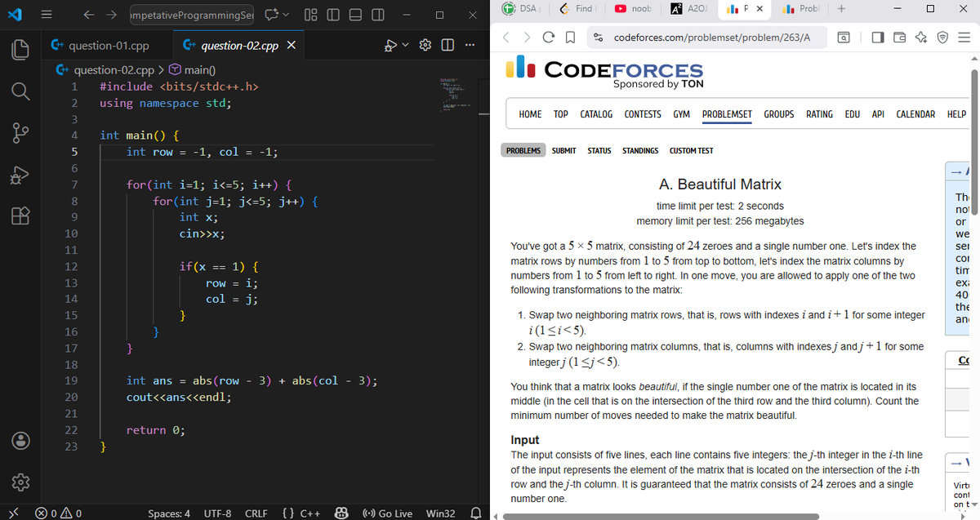The width and height of the screenshot is (980, 520).
Task: Open the Customize Layout icon
Action: (x=311, y=16)
